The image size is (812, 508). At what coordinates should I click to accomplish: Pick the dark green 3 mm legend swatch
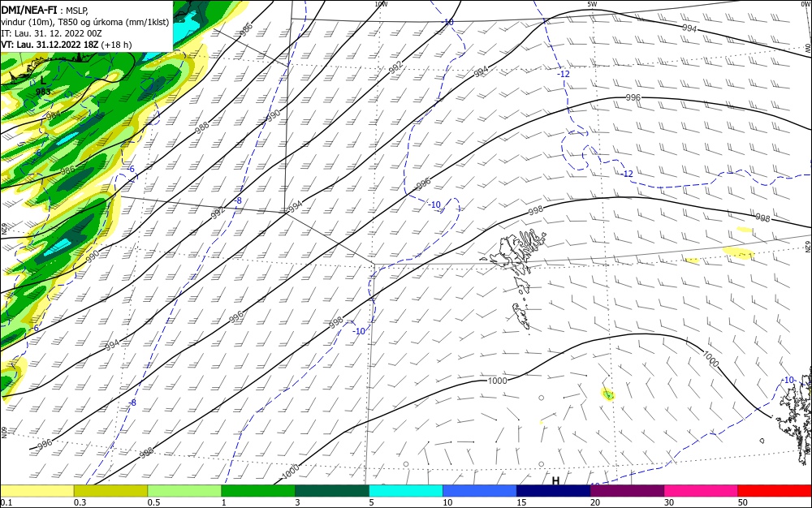(x=332, y=492)
